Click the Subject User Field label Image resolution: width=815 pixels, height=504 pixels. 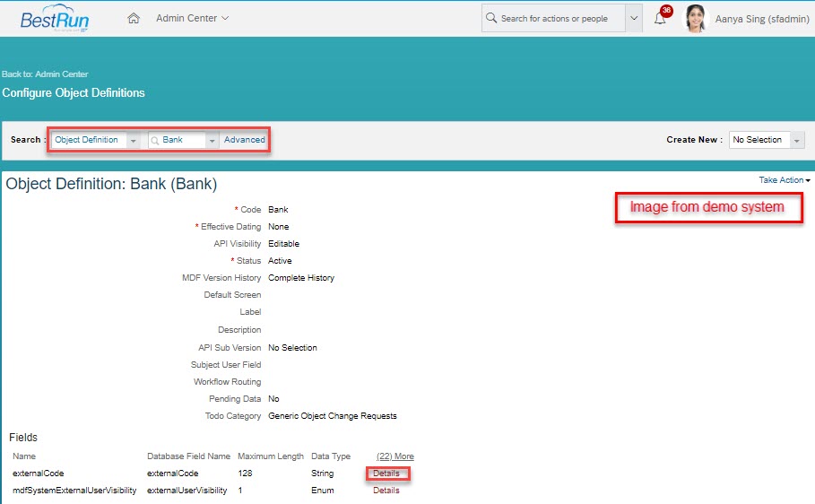point(226,365)
